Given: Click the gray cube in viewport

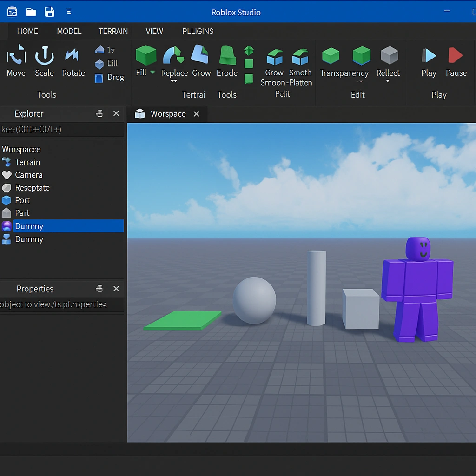Looking at the screenshot, I should point(361,309).
